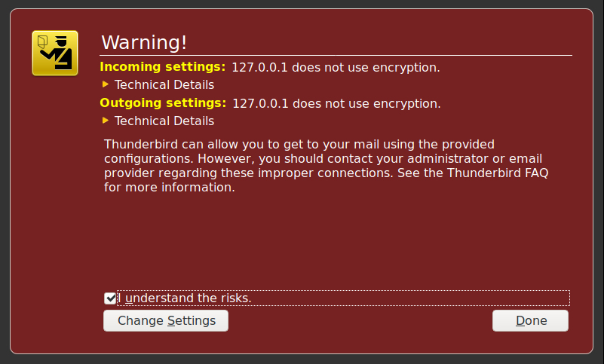Uncheck the 'I understand the risks' checkbox
The width and height of the screenshot is (604, 364).
[110, 298]
